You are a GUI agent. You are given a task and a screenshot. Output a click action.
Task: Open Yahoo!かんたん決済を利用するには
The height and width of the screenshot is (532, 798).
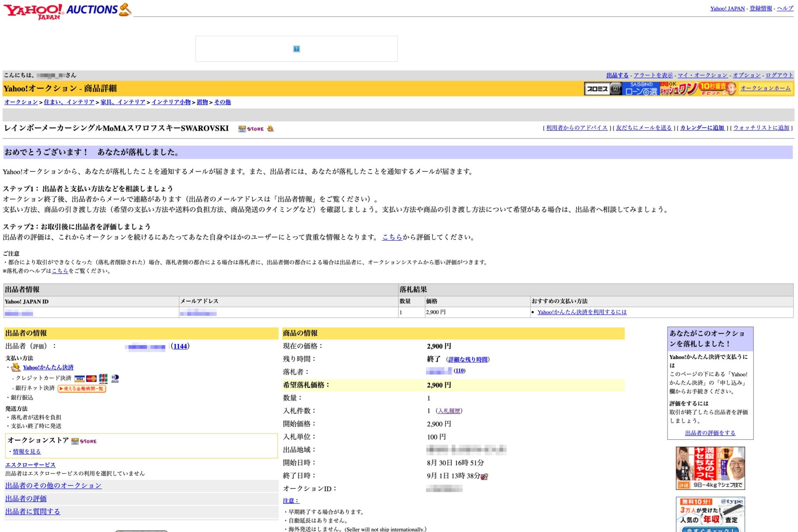click(582, 312)
